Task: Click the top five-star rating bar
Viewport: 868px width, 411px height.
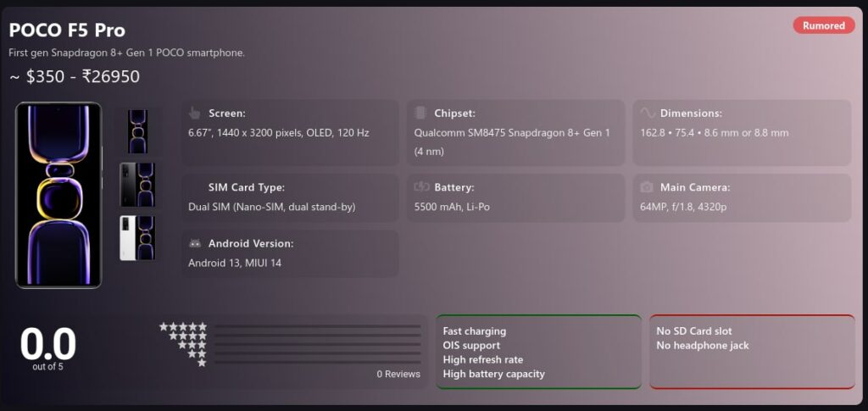Action: tap(317, 327)
